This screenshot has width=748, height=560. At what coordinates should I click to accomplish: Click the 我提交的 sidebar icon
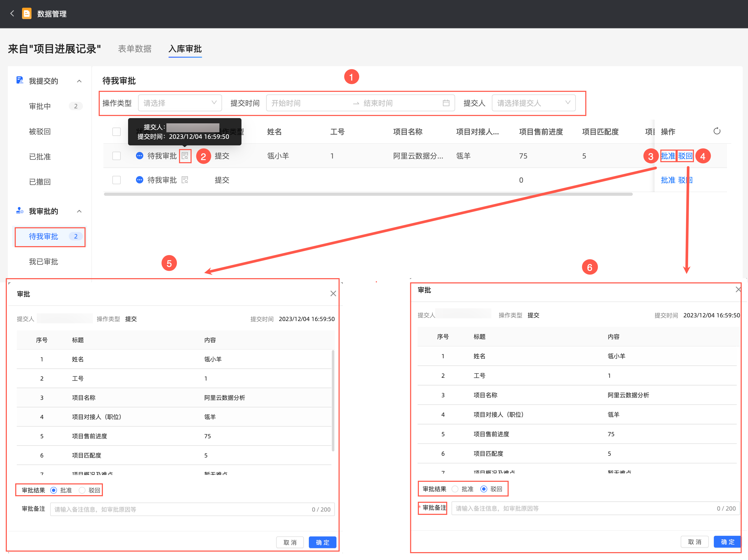20,81
